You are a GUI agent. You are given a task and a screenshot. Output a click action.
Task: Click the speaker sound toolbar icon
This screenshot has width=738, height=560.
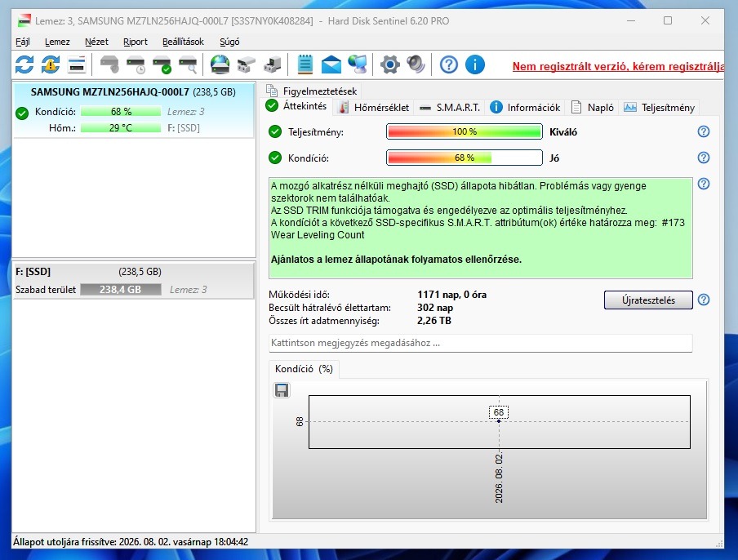(x=416, y=65)
